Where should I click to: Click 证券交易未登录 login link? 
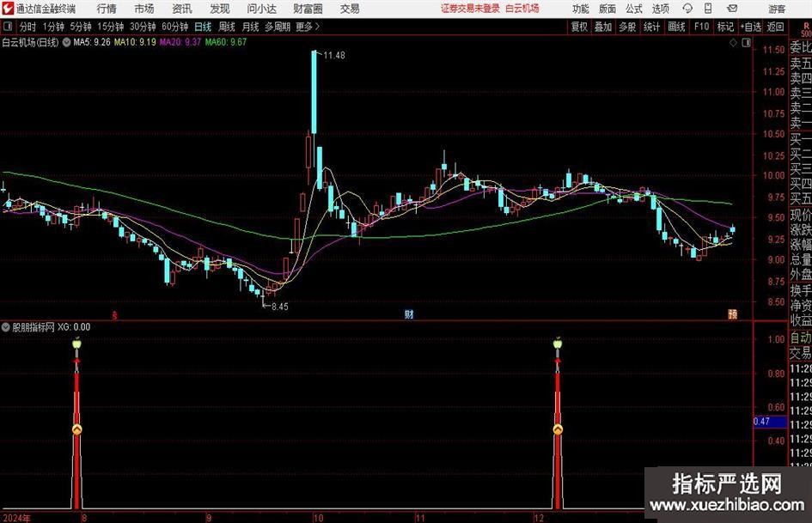tap(470, 9)
